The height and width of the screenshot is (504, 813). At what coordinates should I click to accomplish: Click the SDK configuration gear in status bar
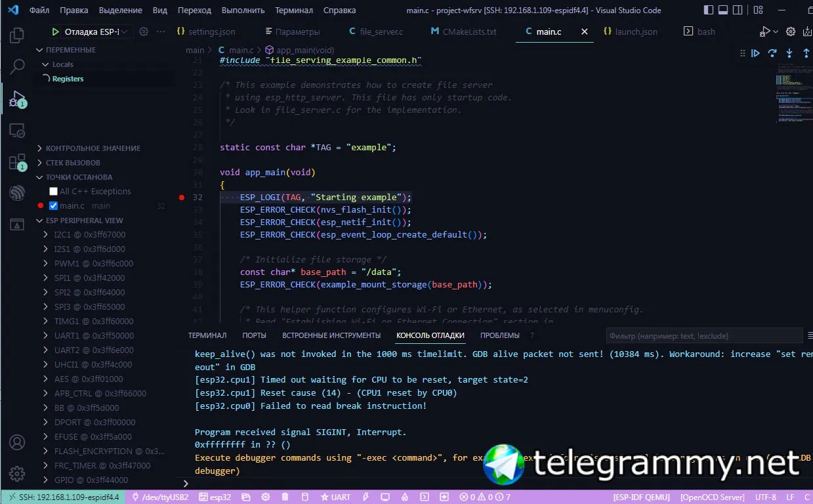[266, 497]
